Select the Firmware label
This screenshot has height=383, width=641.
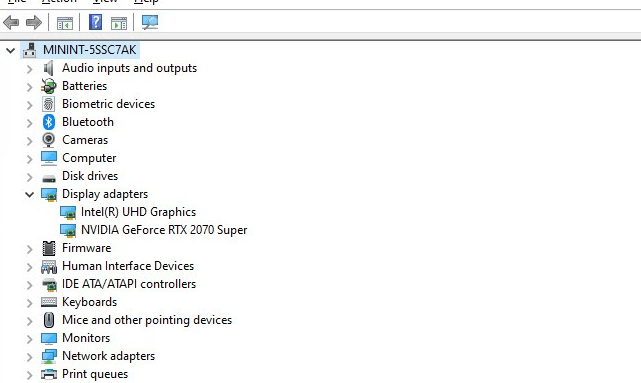(x=86, y=248)
